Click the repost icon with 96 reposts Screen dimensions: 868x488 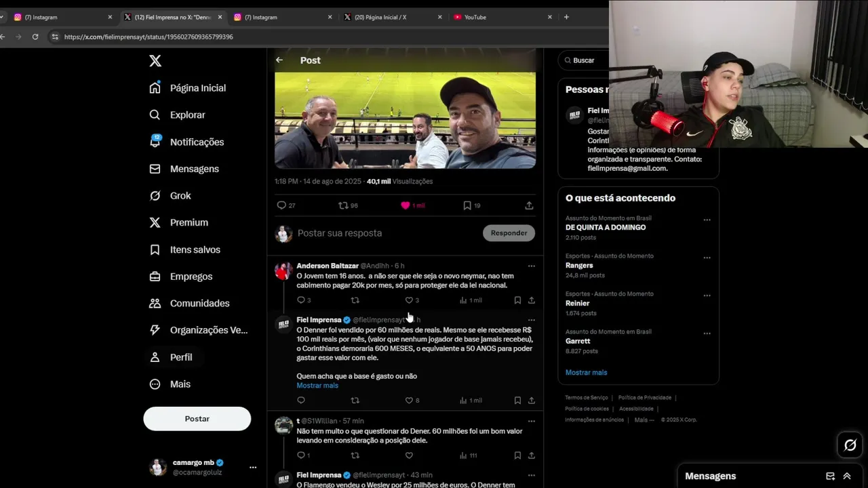(x=343, y=205)
